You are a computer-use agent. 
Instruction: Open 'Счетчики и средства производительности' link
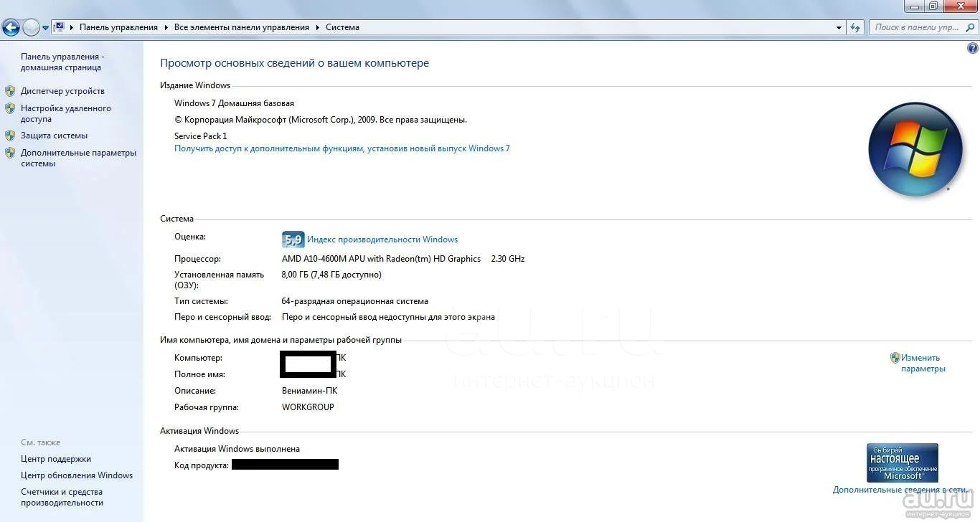[x=62, y=498]
